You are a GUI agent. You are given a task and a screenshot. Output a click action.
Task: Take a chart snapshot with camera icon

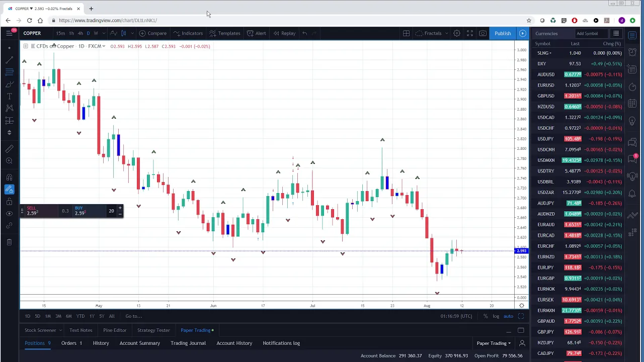tap(482, 33)
